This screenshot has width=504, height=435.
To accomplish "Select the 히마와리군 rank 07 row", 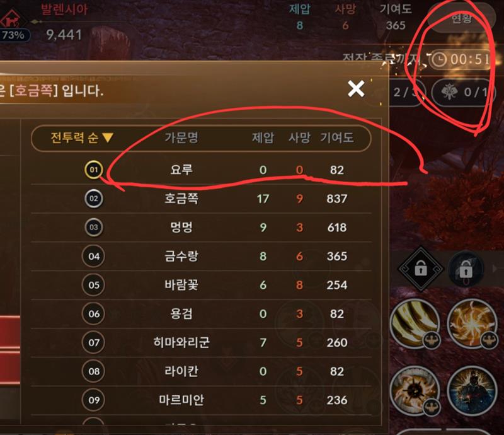I will [x=201, y=342].
